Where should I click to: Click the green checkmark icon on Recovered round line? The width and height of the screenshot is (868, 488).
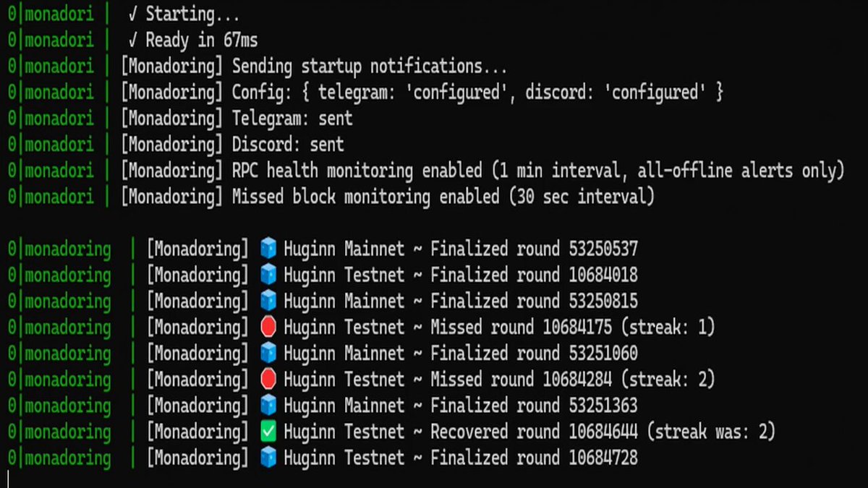268,432
